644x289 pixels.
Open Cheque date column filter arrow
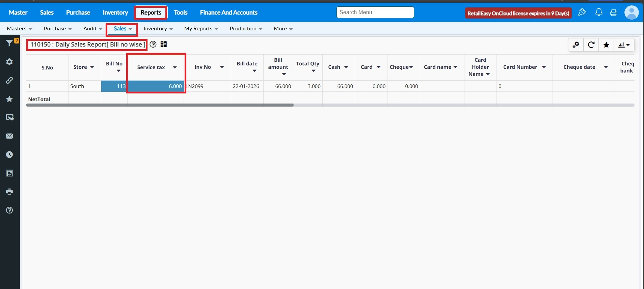[606, 67]
